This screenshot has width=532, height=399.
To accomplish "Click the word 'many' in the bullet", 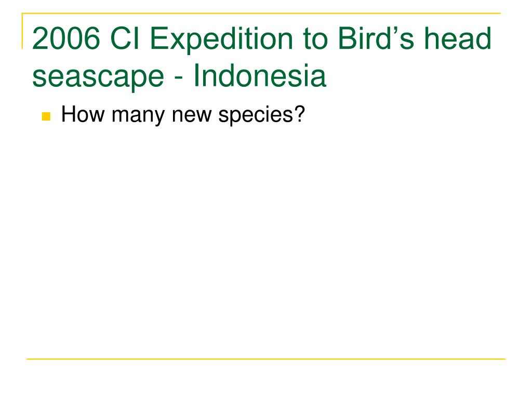I will (x=138, y=116).
